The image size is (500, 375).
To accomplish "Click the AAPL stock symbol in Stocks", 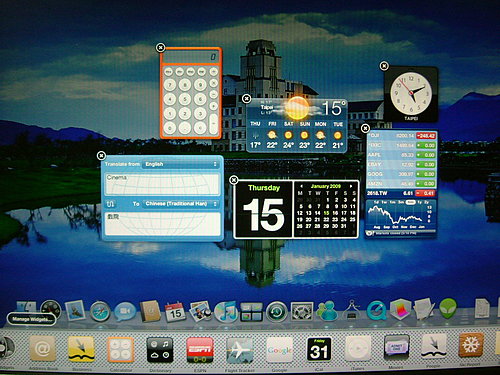I will (374, 155).
